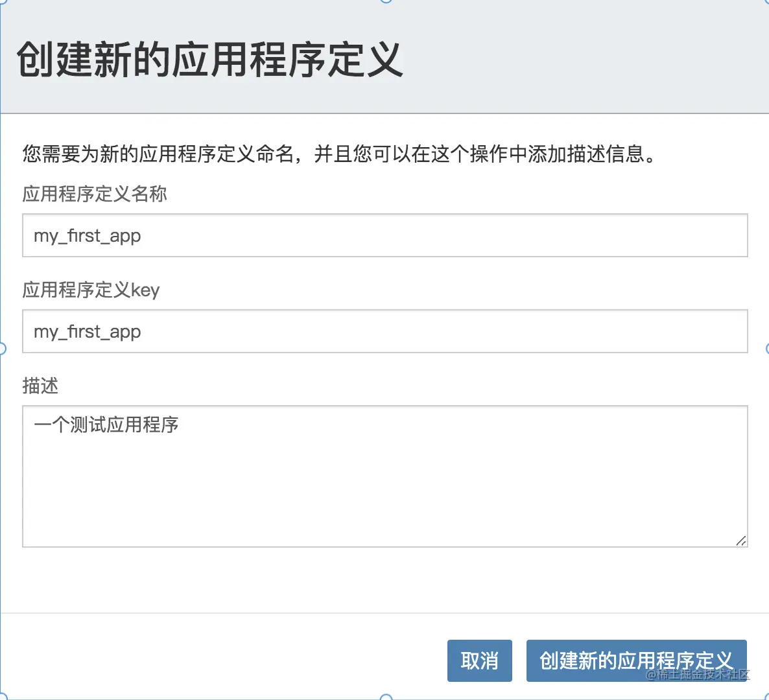Click the 应用程序定义名称 input field
The image size is (769, 700).
[385, 235]
